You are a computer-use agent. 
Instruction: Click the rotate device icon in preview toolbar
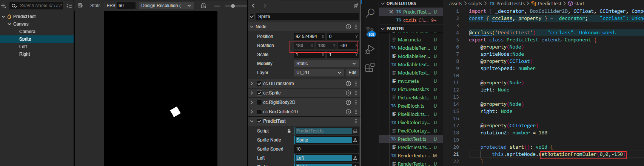[x=203, y=6]
